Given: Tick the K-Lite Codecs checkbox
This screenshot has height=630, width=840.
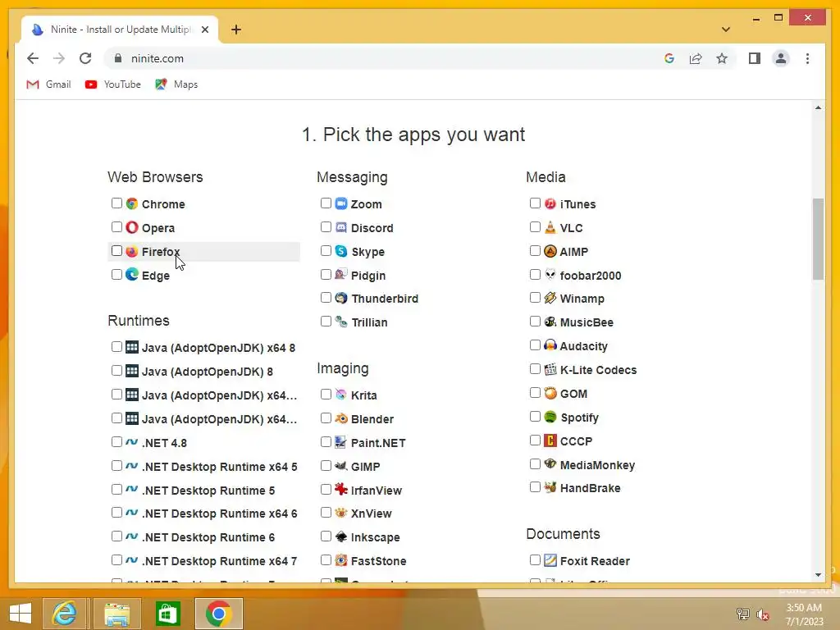Looking at the screenshot, I should click(535, 368).
